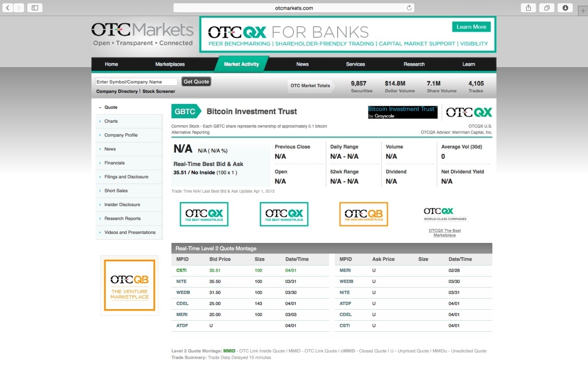
Task: Click the $14.8M Dollar Volume total
Action: tap(400, 86)
